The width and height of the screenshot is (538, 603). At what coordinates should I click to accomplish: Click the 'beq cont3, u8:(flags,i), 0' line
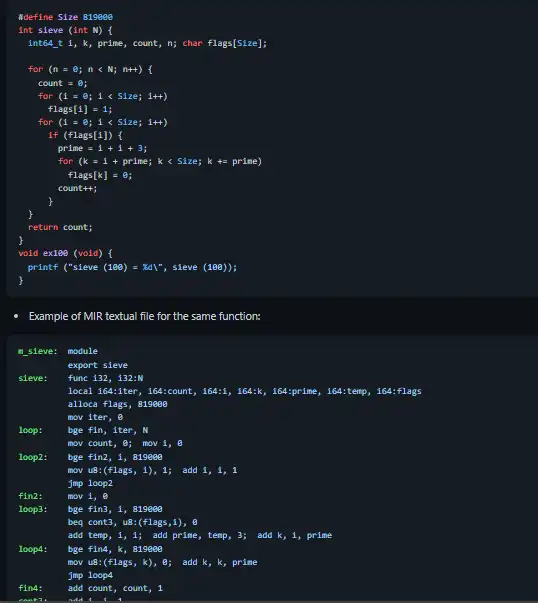(132, 522)
